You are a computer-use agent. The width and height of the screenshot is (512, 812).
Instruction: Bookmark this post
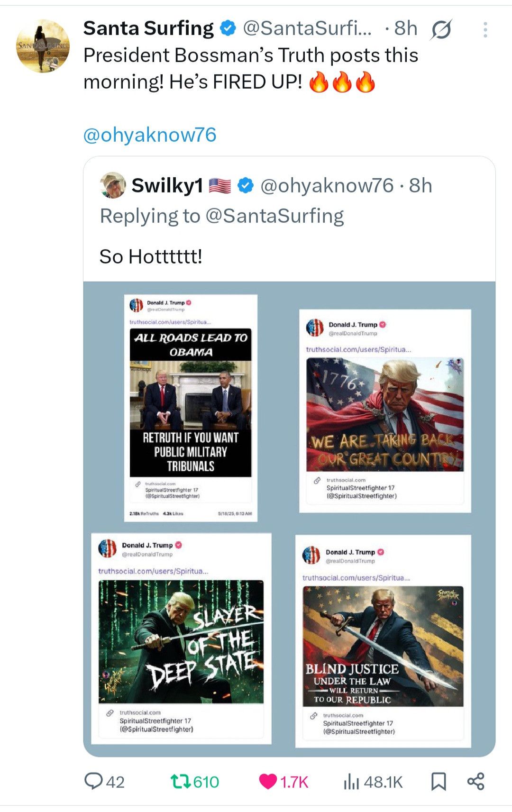[x=439, y=781]
